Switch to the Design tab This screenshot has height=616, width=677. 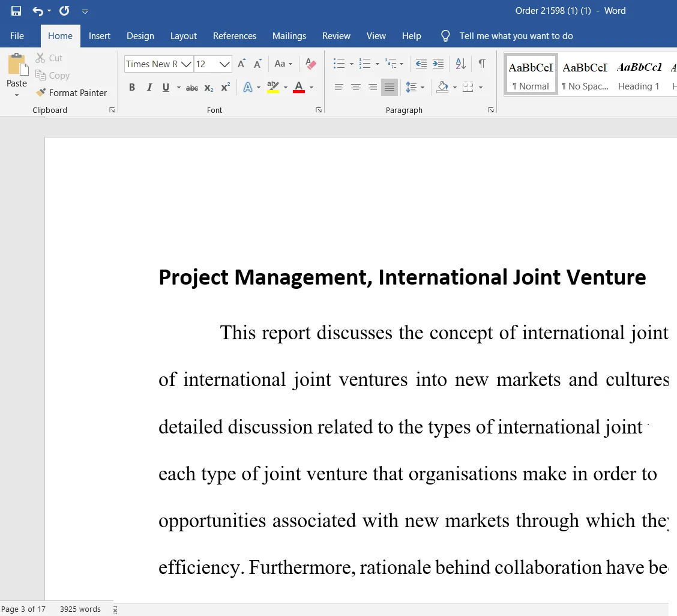coord(140,36)
